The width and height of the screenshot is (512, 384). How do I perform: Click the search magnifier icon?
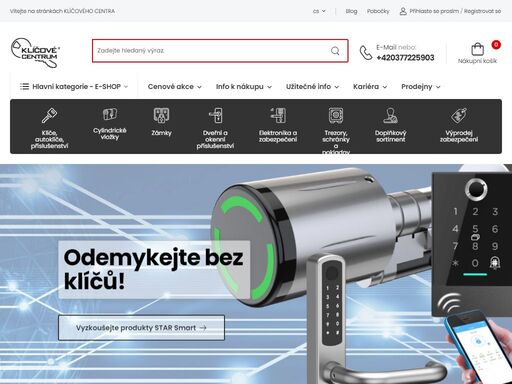(335, 51)
